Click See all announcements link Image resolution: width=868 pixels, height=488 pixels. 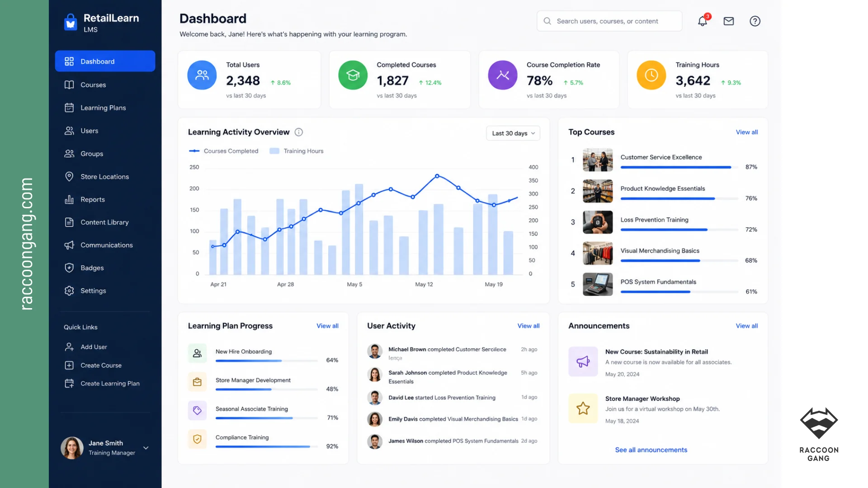point(651,450)
